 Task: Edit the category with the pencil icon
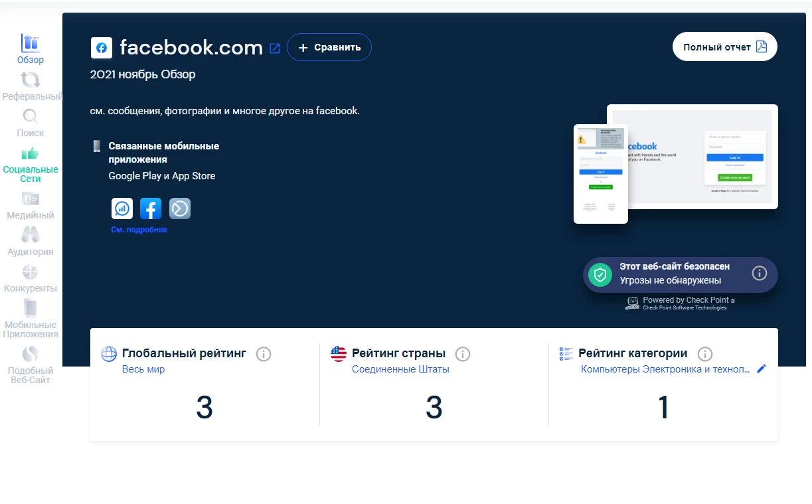pyautogui.click(x=761, y=369)
